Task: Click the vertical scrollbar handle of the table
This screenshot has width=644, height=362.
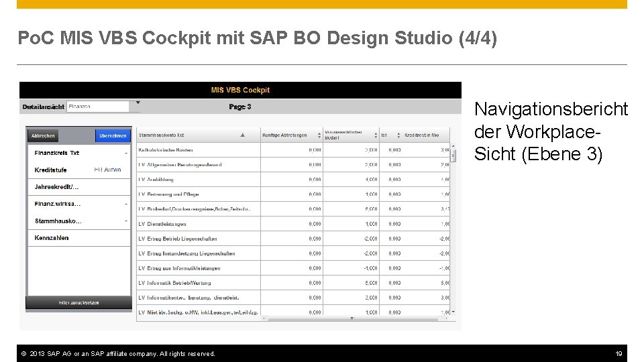Action: (x=453, y=156)
